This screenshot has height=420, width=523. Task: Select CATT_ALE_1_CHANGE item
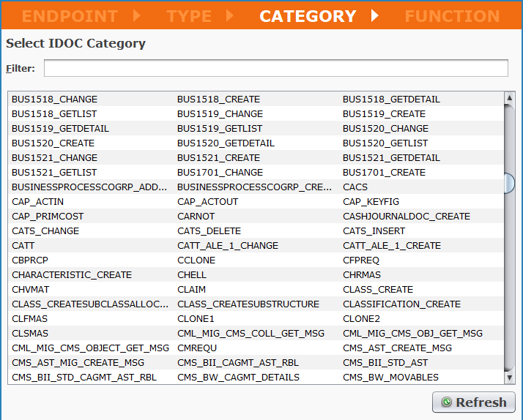tap(227, 245)
